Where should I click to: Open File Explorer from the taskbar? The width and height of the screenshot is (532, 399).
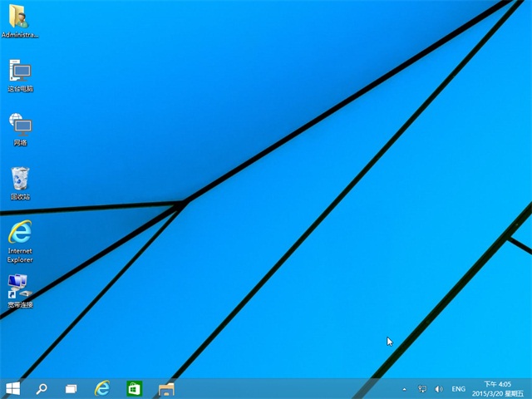click(x=166, y=388)
